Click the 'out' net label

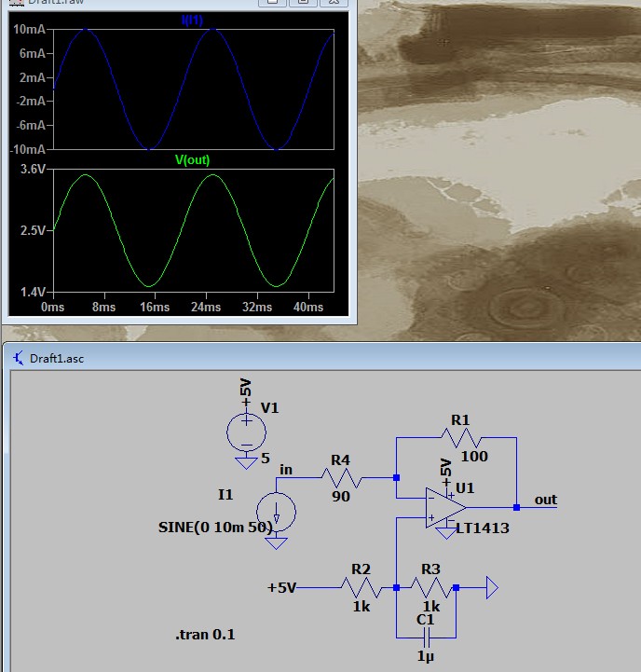pos(545,500)
